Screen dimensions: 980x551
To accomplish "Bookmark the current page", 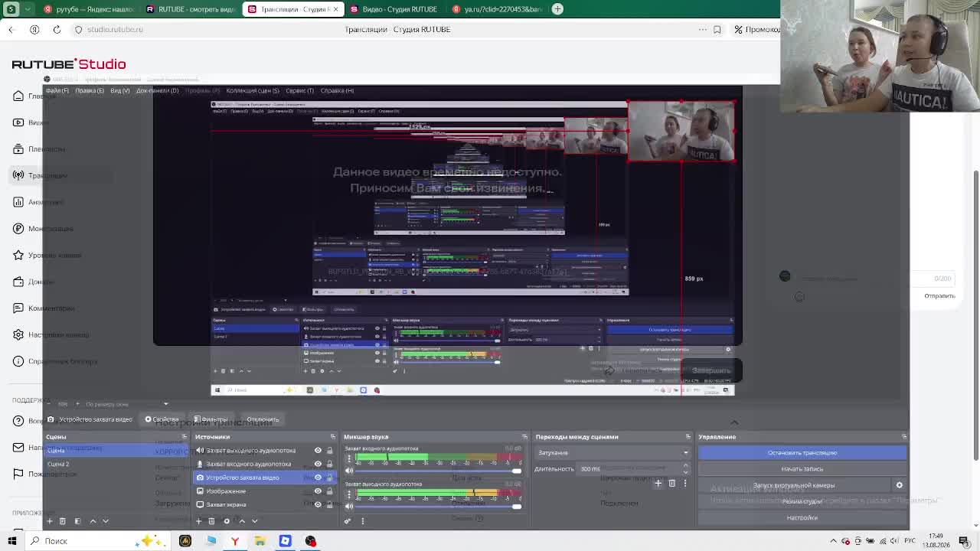I will [x=717, y=29].
